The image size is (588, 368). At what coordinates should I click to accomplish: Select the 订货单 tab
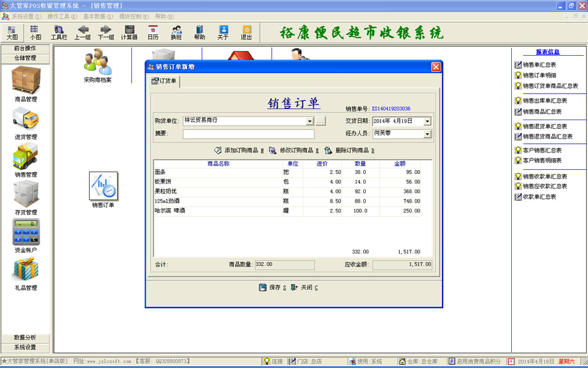[164, 81]
